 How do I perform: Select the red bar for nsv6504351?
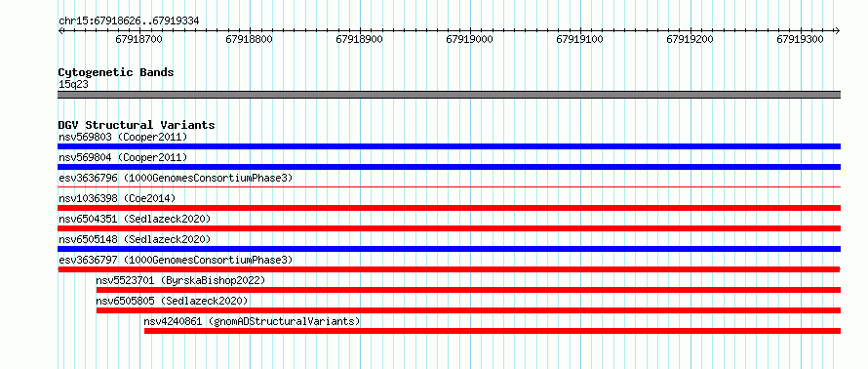449,228
